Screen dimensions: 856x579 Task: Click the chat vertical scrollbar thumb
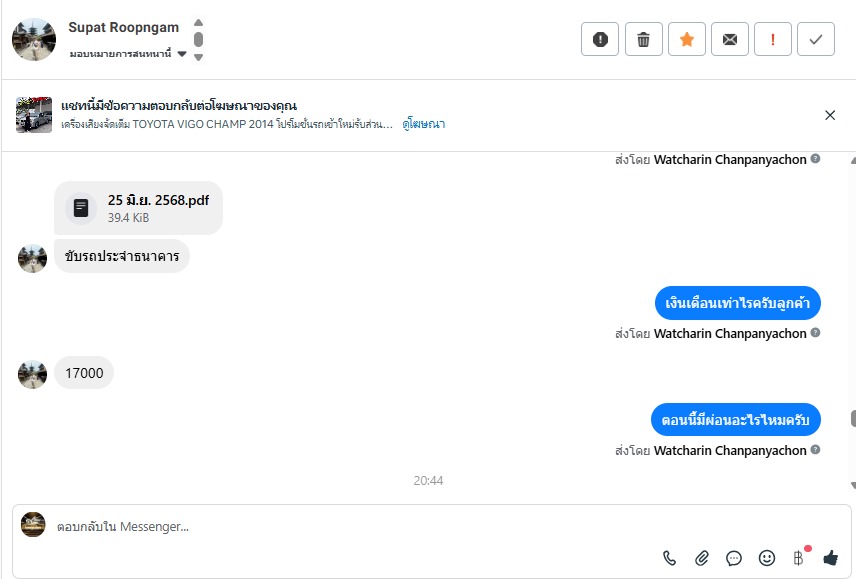852,419
